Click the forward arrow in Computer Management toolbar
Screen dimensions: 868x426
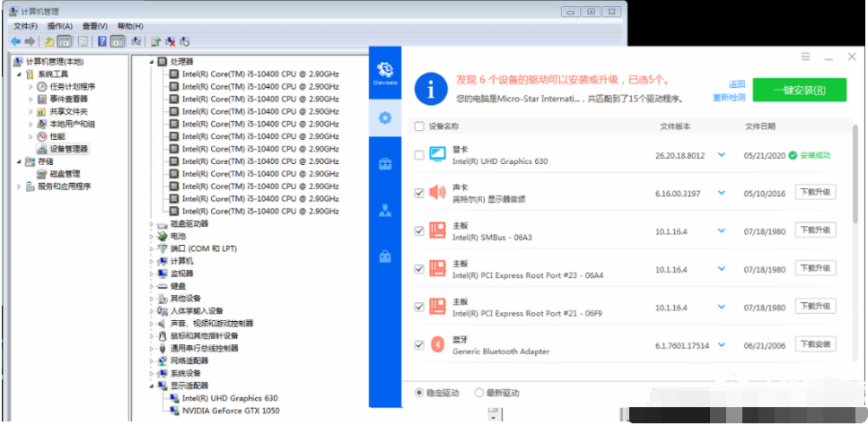tap(30, 41)
